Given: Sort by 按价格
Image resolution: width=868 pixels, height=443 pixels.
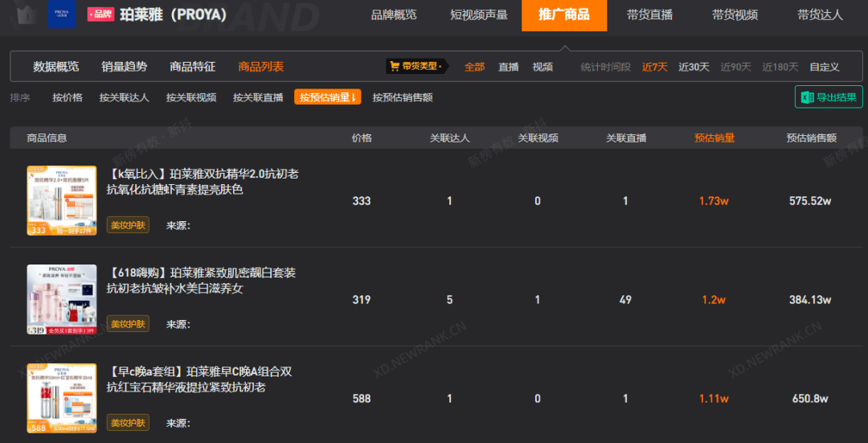Looking at the screenshot, I should 68,97.
